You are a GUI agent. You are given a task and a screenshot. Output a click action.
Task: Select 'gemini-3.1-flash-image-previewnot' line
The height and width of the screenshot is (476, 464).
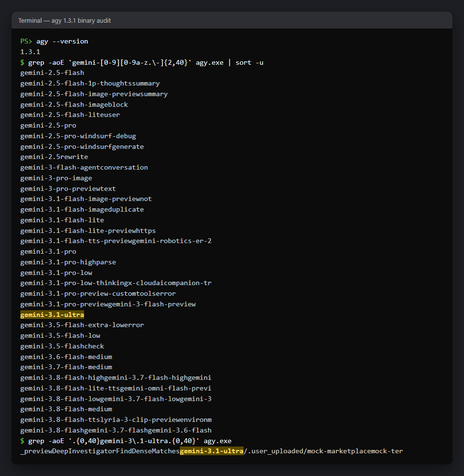click(86, 199)
